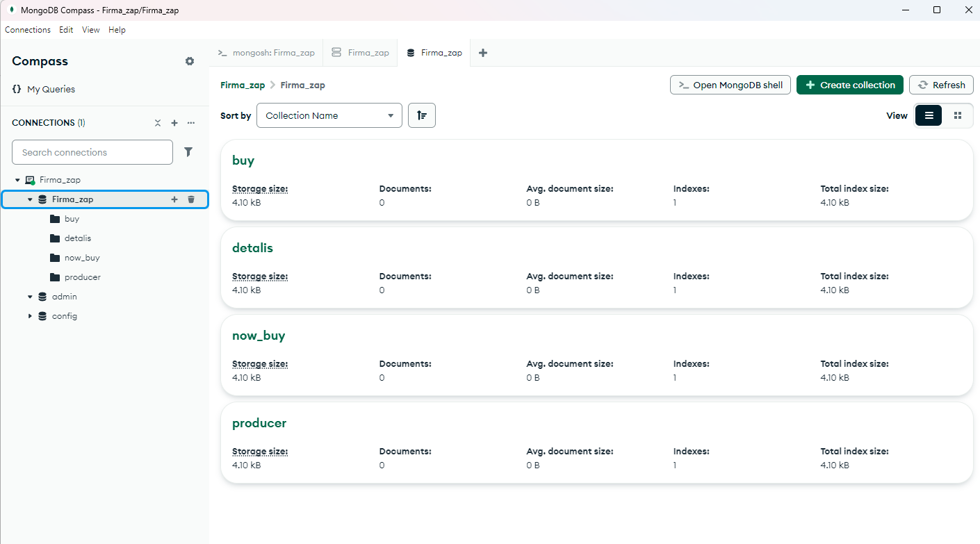980x544 pixels.
Task: Click the CONNECTIONS (1) header text
Action: [49, 123]
